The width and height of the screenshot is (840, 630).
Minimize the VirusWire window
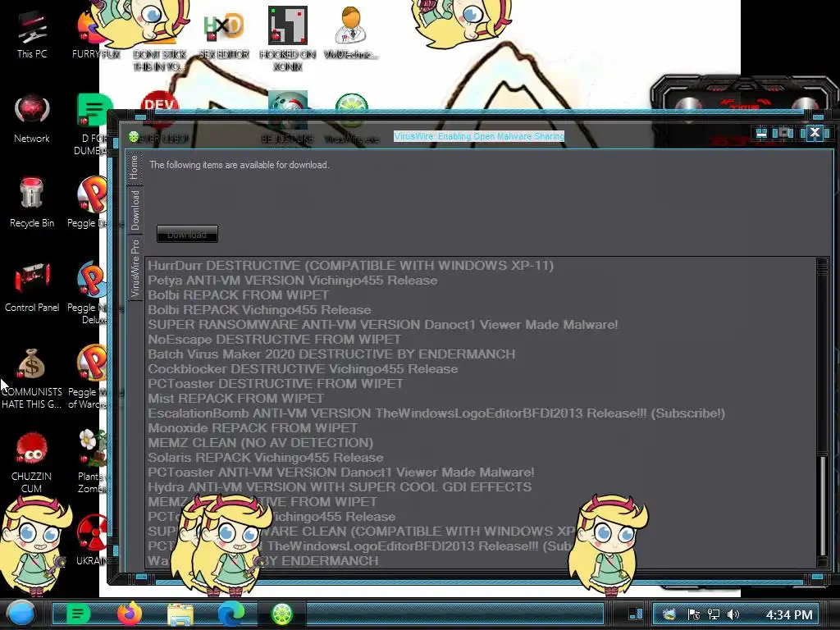click(760, 133)
